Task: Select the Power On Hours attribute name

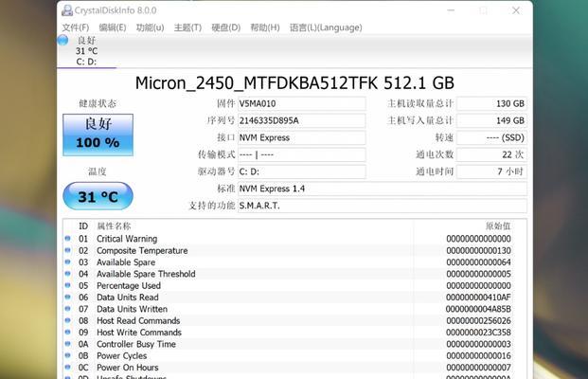Action: (128, 368)
